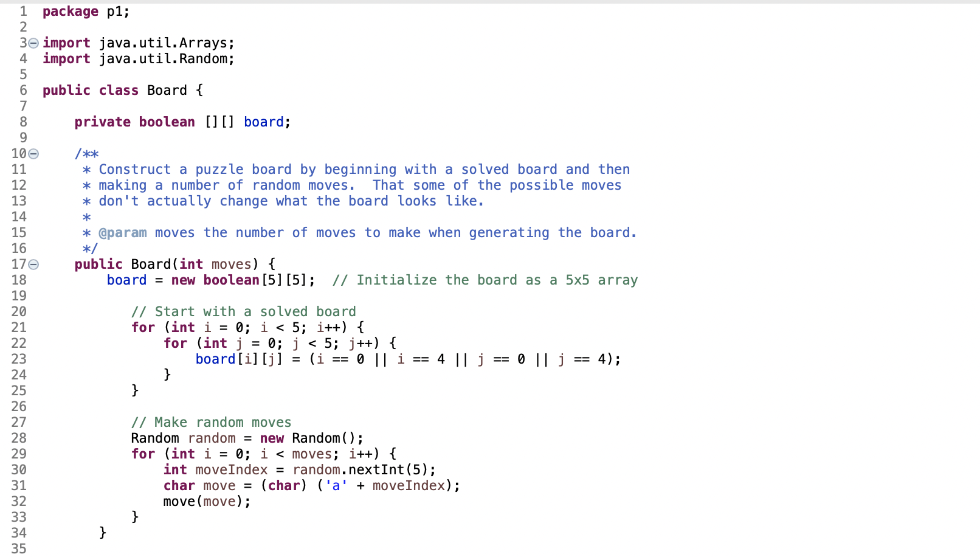Screen dimensions: 980x557
Task: Click line number 28
Action: click(19, 438)
